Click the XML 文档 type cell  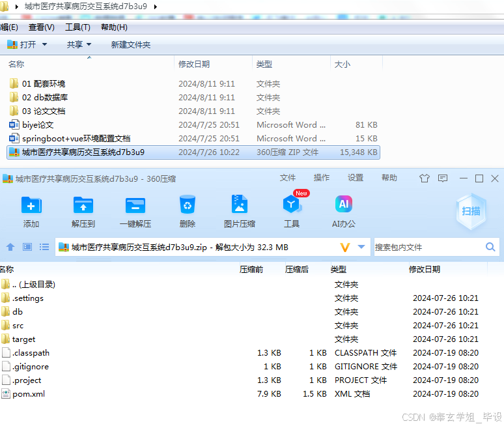352,394
